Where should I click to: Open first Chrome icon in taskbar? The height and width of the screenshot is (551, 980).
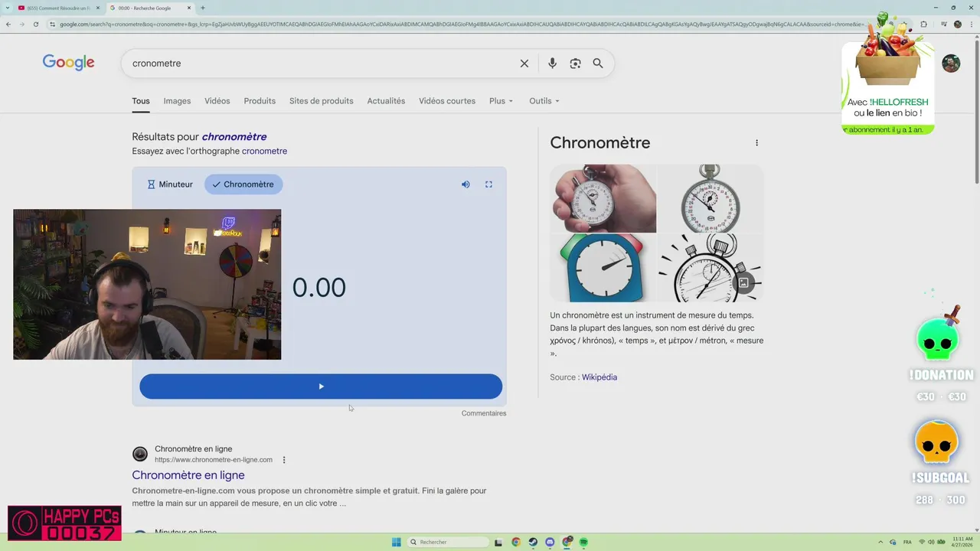click(516, 542)
